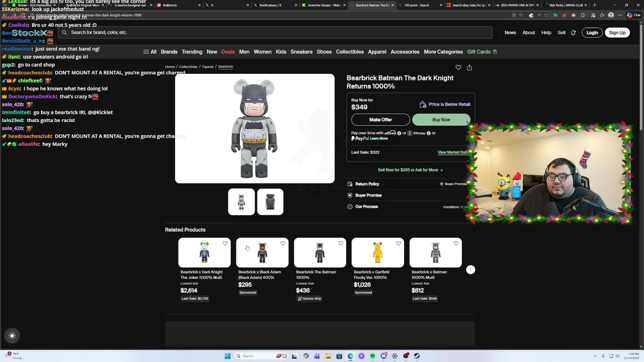The height and width of the screenshot is (362, 644).
Task: Focus the Search for brand, color, etc. field
Action: pyautogui.click(x=275, y=32)
